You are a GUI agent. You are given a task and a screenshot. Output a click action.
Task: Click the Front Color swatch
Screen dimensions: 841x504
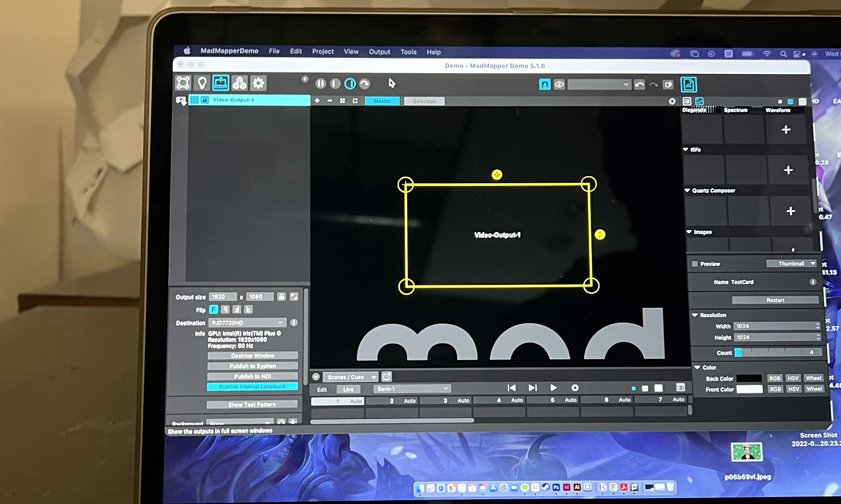pos(750,389)
